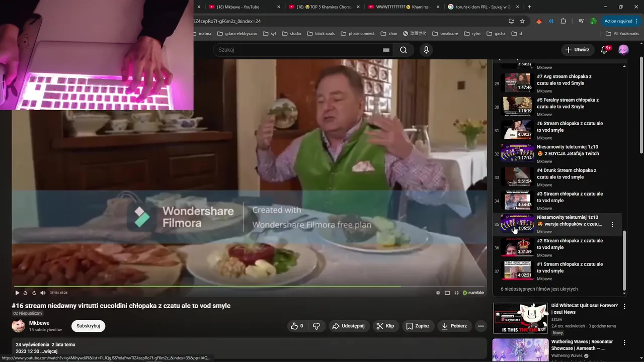Viewport: 644px width, 362px height.
Task: Open the browser media control icon
Action: point(581,21)
